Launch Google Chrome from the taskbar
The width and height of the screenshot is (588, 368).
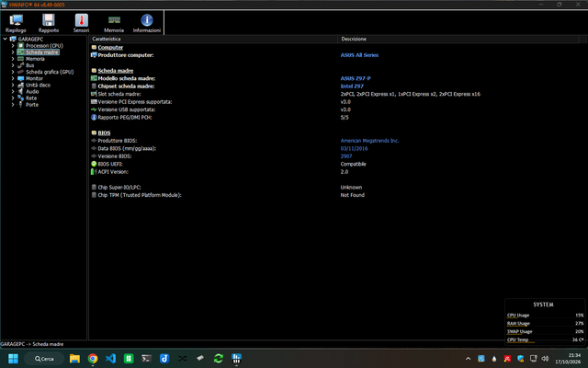click(93, 359)
